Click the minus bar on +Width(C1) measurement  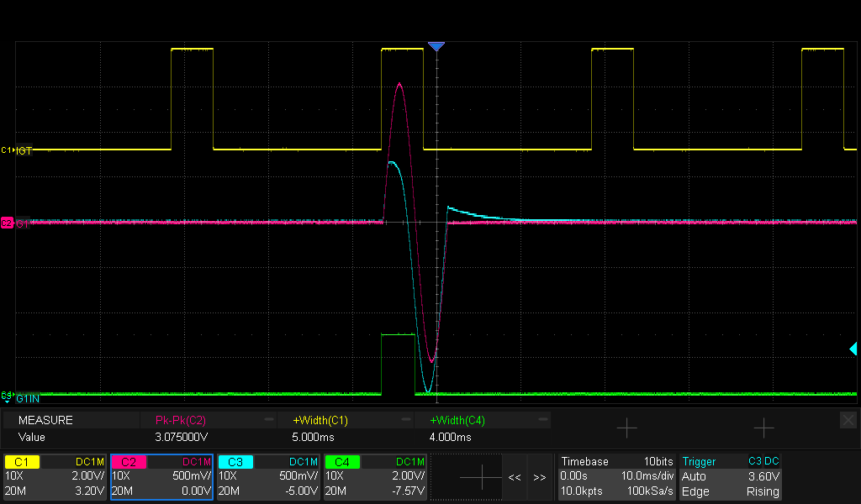point(406,418)
